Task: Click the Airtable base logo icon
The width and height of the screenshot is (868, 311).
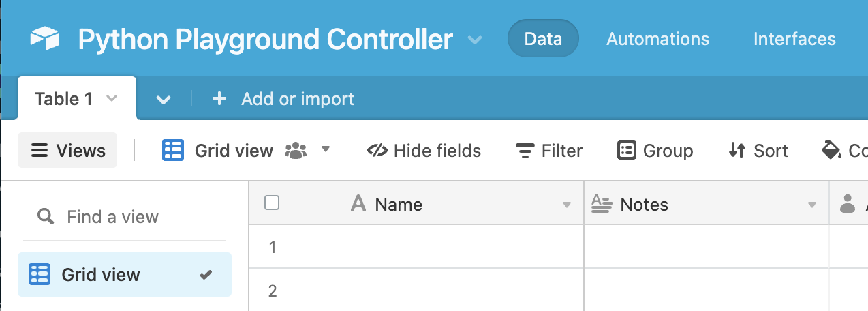Action: [45, 39]
